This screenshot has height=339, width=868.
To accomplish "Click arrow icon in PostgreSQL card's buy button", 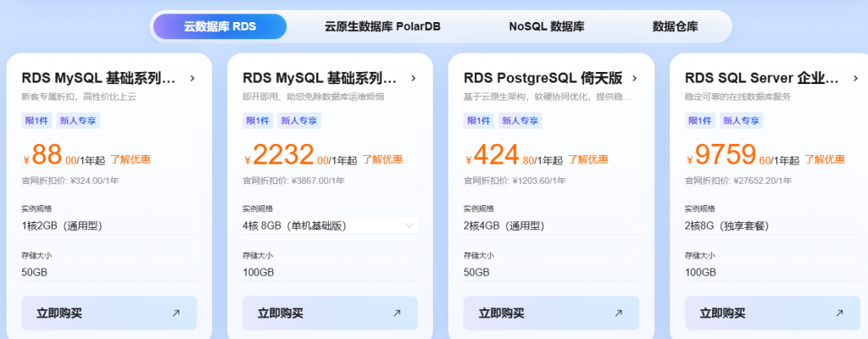I will coord(618,313).
